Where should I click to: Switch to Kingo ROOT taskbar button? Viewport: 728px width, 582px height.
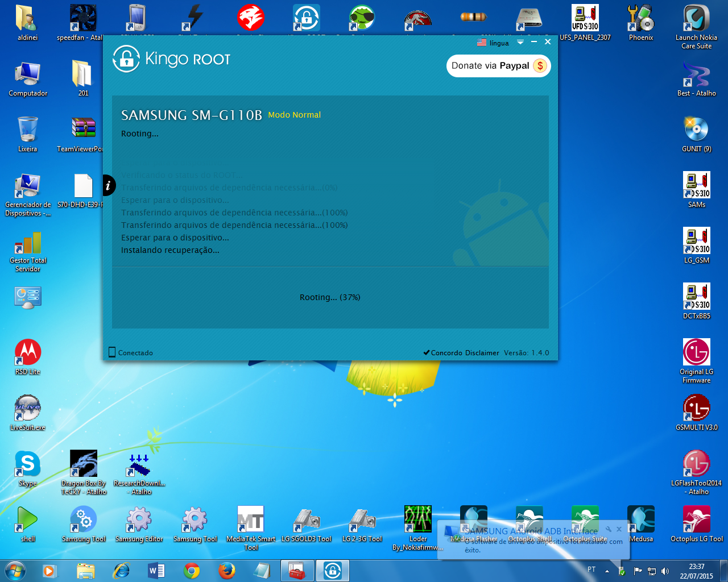(x=332, y=570)
